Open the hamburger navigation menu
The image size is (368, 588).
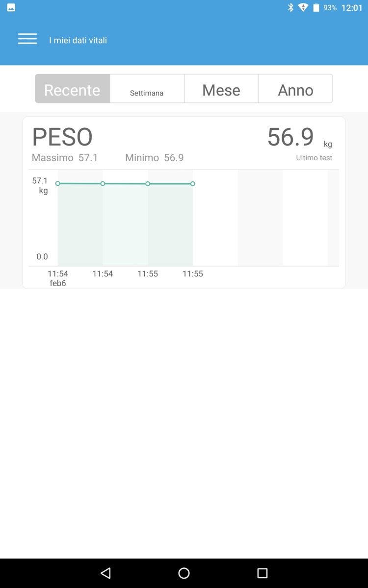pyautogui.click(x=27, y=39)
